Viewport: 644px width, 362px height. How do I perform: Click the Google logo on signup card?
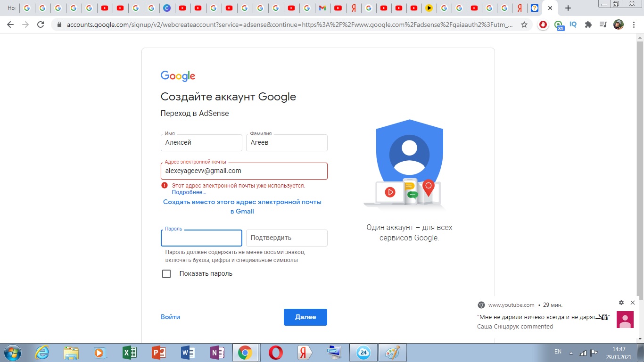[x=178, y=76]
